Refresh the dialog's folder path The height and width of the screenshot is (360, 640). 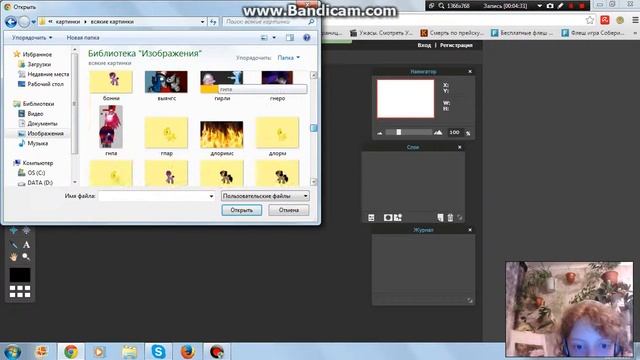coord(213,22)
